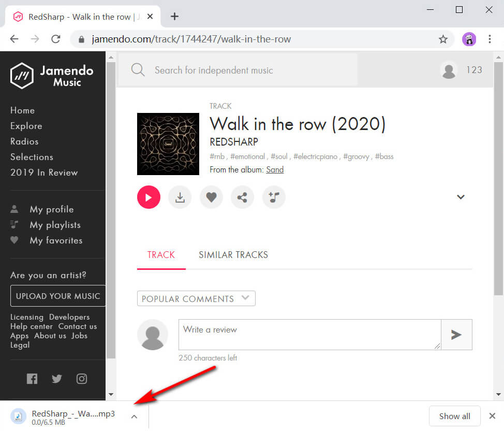Close the RedSharp browser tab
504x431 pixels.
pos(150,17)
